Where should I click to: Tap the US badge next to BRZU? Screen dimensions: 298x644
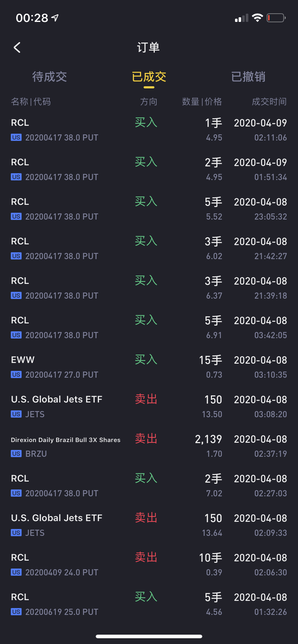tap(16, 454)
